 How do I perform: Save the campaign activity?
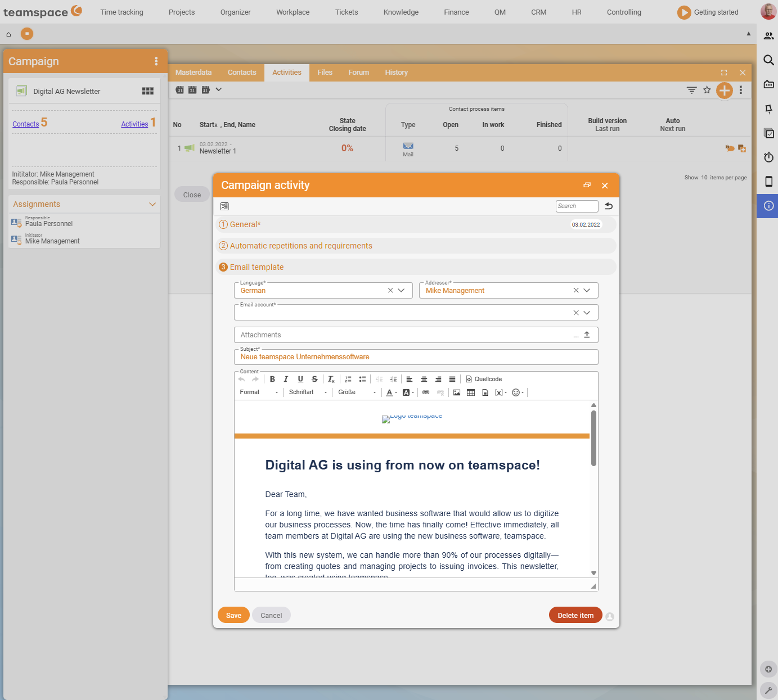(233, 615)
